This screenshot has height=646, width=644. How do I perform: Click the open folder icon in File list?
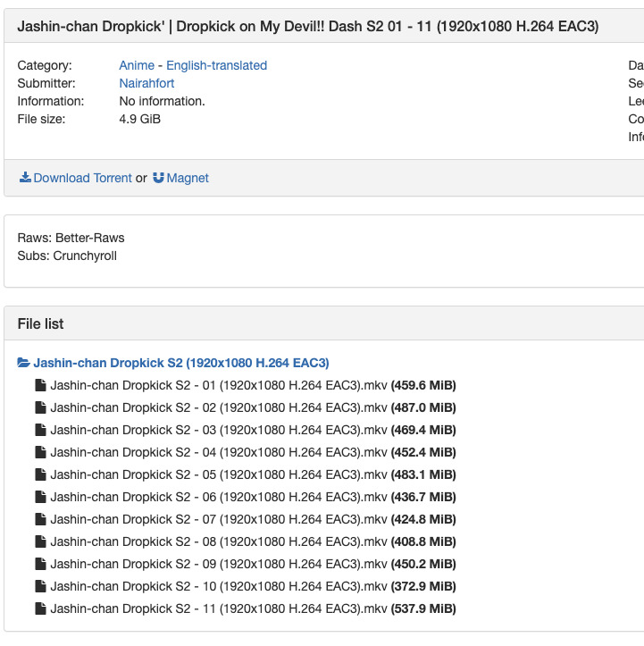[24, 363]
